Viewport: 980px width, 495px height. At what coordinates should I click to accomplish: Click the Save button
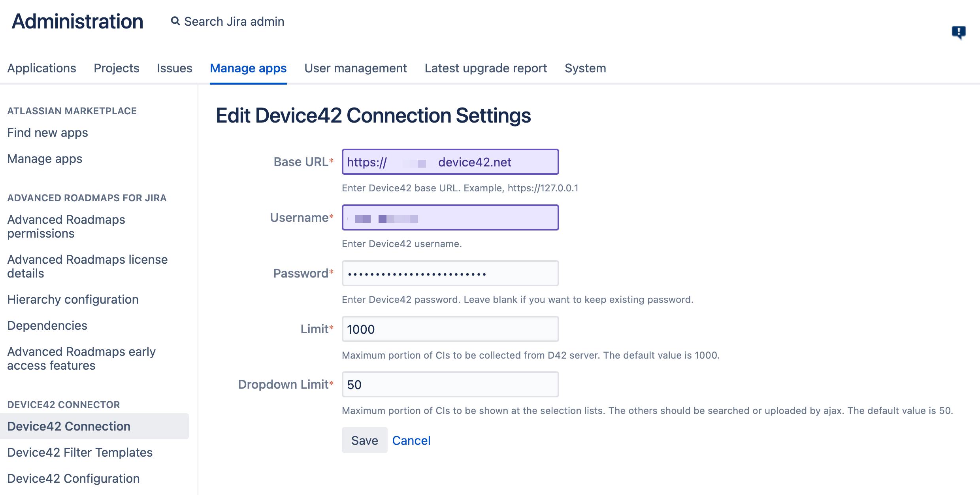pos(364,440)
